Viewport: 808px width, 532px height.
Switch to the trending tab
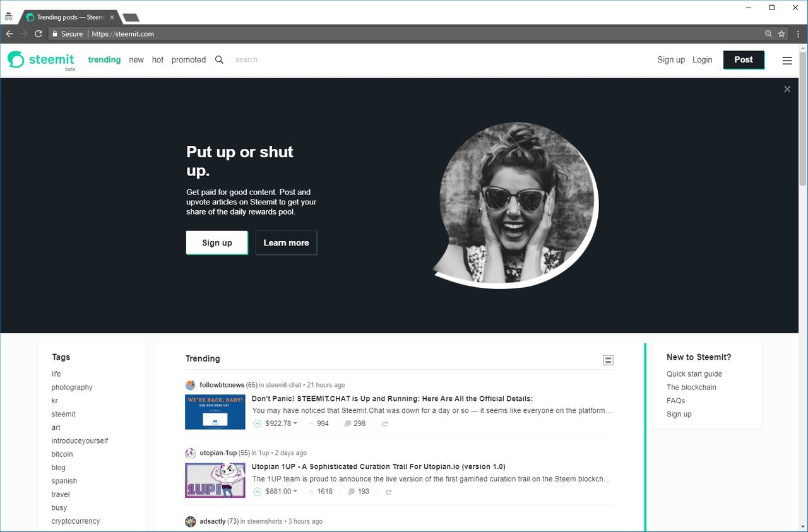[x=104, y=60]
